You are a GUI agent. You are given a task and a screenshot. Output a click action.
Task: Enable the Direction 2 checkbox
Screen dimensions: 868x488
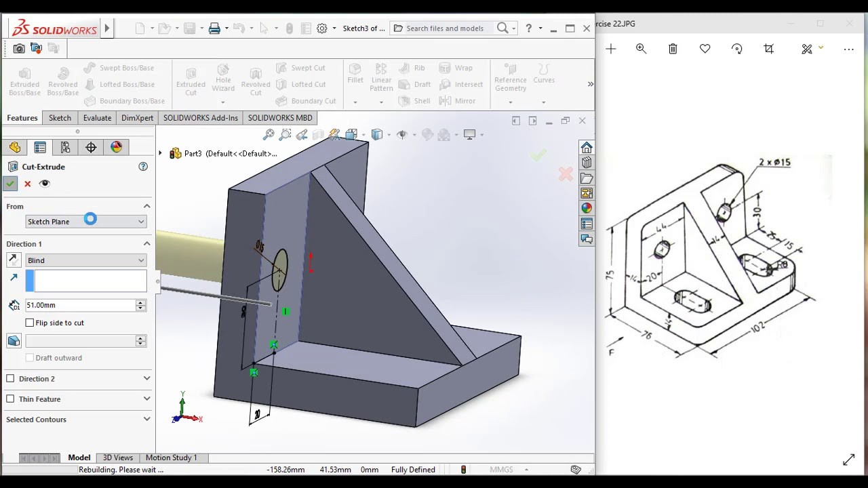[11, 379]
